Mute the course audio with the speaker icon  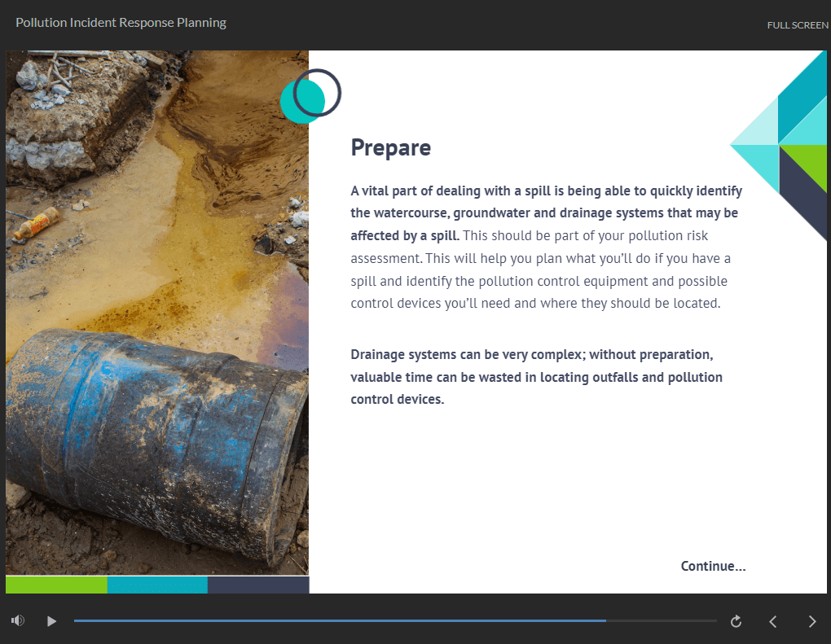tap(17, 620)
